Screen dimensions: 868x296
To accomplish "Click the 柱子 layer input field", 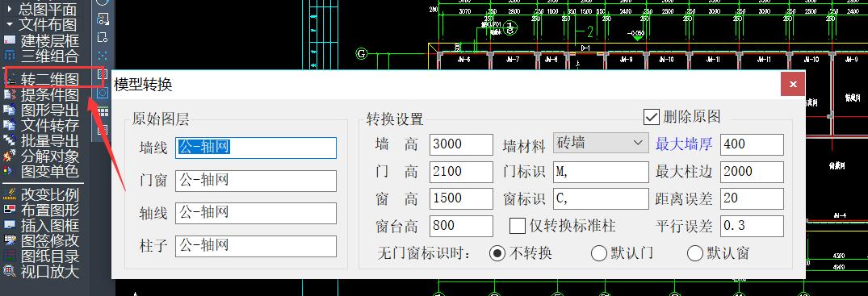I will 256,246.
